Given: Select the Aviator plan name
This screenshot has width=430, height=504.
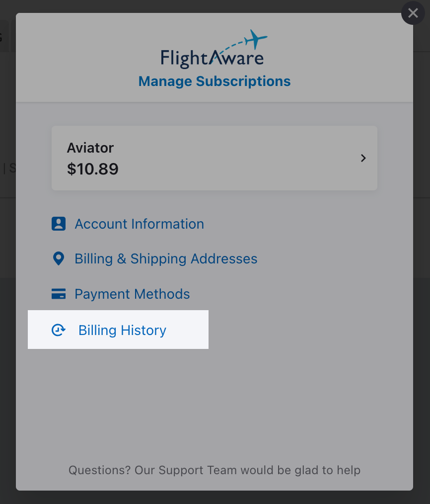Looking at the screenshot, I should tap(90, 148).
